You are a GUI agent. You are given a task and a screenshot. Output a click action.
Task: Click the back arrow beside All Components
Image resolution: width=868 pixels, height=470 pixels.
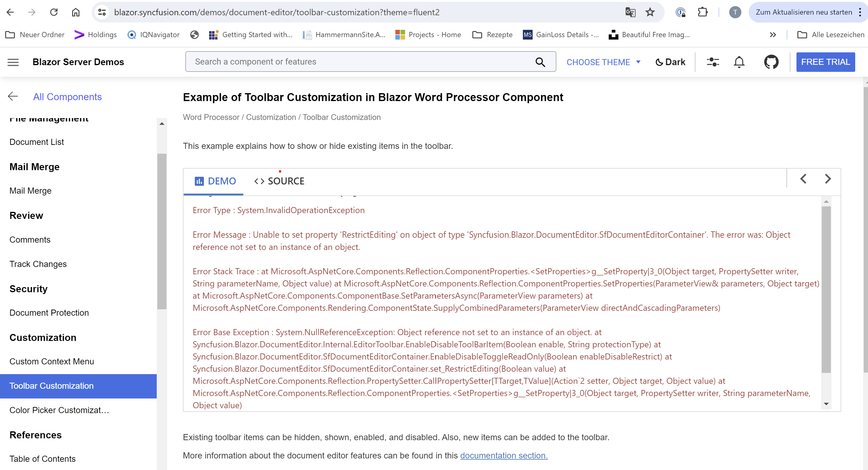tap(13, 96)
